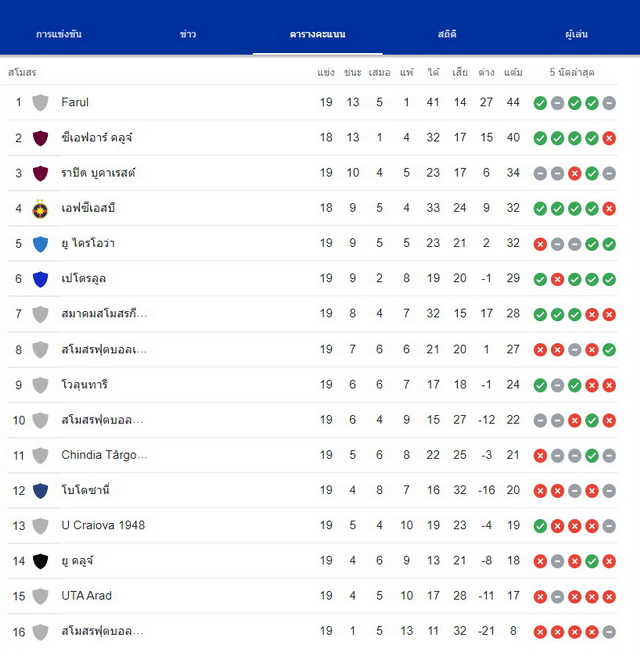Open the ข่าว tab
The width and height of the screenshot is (640, 656).
pyautogui.click(x=188, y=34)
